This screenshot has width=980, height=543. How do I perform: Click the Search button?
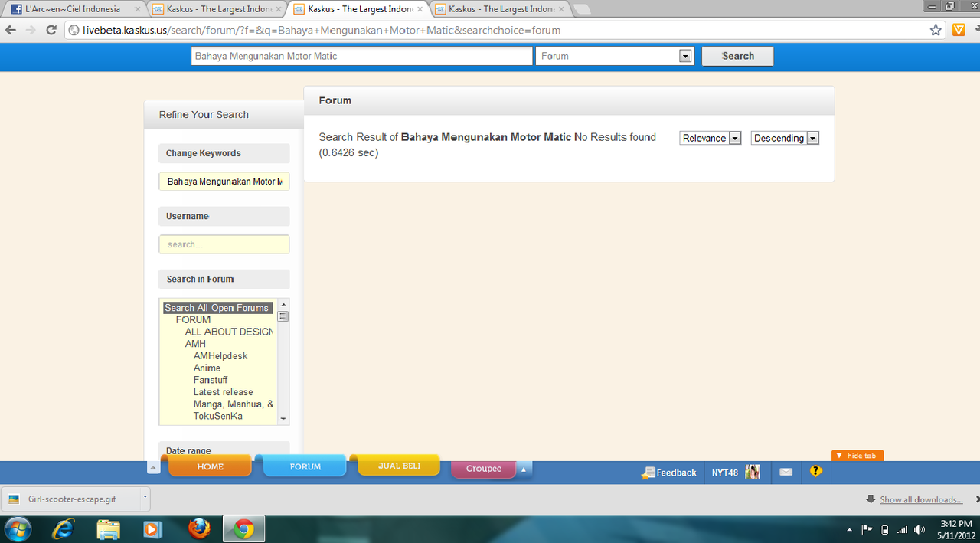(x=737, y=56)
